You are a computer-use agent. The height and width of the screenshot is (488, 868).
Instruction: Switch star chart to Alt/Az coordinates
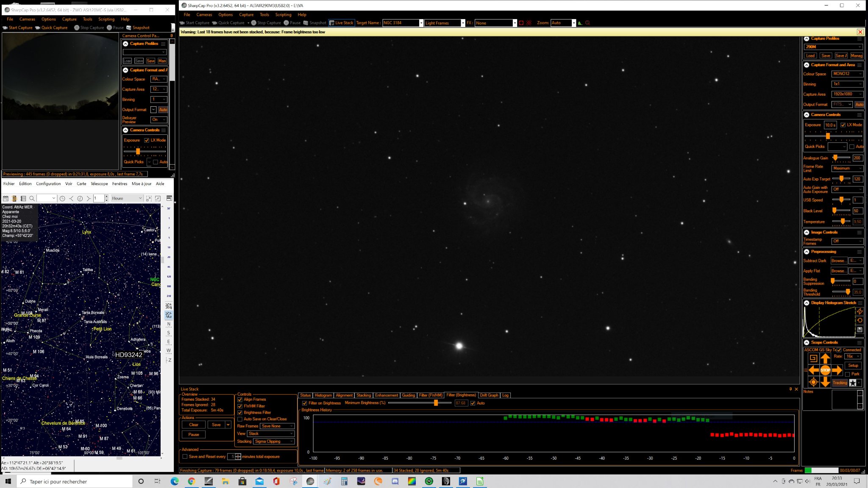169,315
